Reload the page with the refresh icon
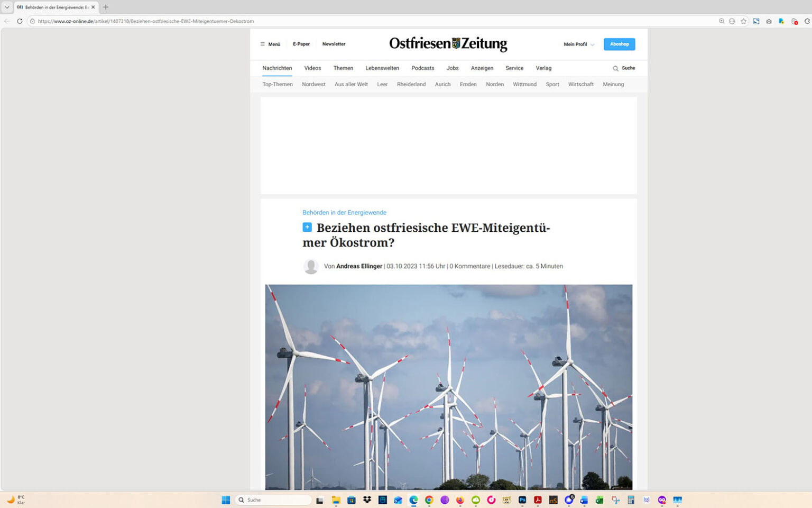Image resolution: width=812 pixels, height=508 pixels. tap(20, 21)
